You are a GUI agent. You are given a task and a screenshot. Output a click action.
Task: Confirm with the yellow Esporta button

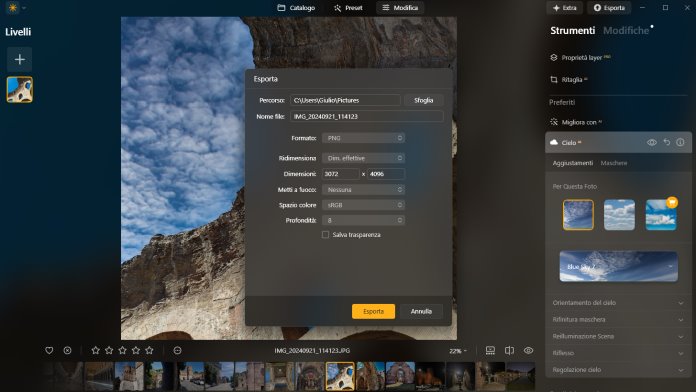coord(373,312)
